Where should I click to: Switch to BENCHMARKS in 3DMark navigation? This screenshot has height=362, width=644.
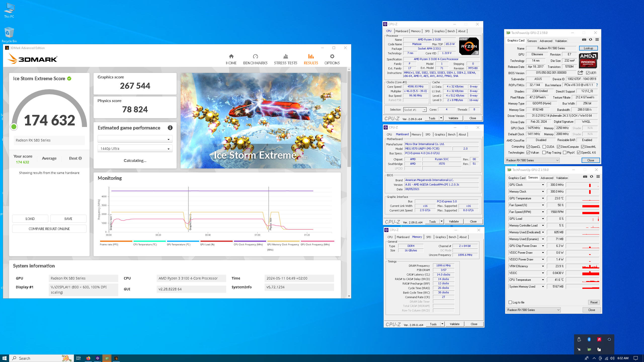tap(255, 59)
